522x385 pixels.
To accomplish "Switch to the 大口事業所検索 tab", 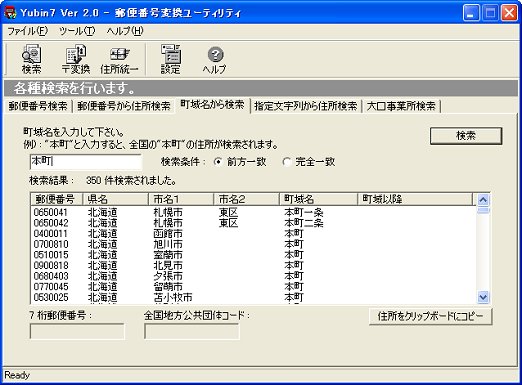I will click(401, 106).
